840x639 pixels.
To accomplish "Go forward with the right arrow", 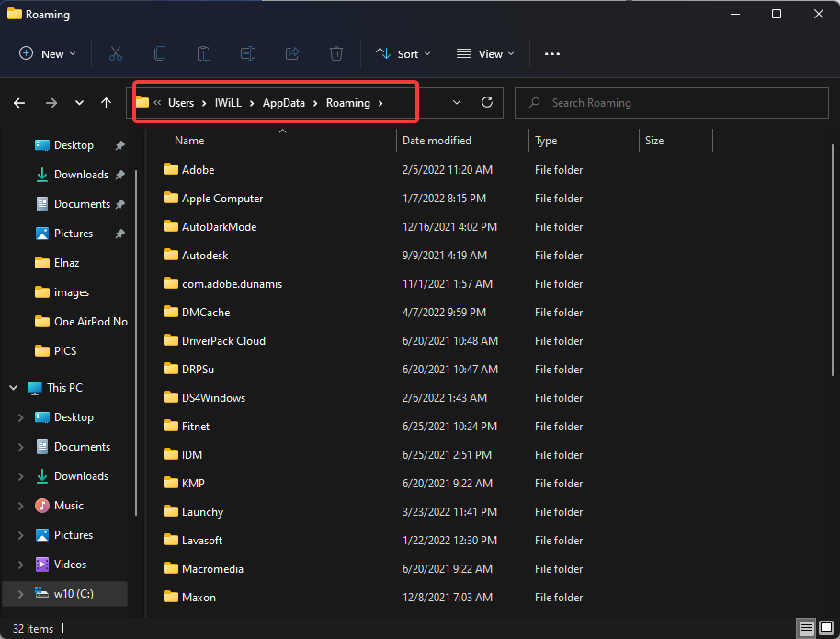I will pyautogui.click(x=51, y=103).
